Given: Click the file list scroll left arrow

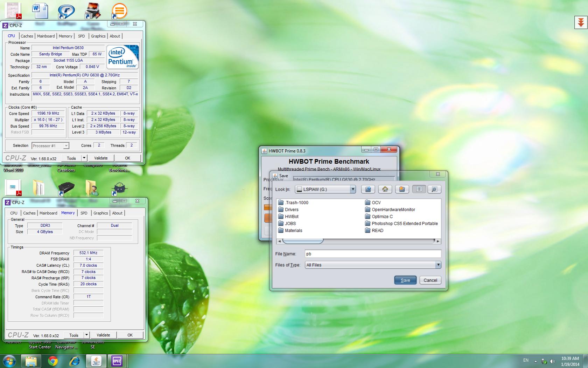Looking at the screenshot, I should click(279, 241).
